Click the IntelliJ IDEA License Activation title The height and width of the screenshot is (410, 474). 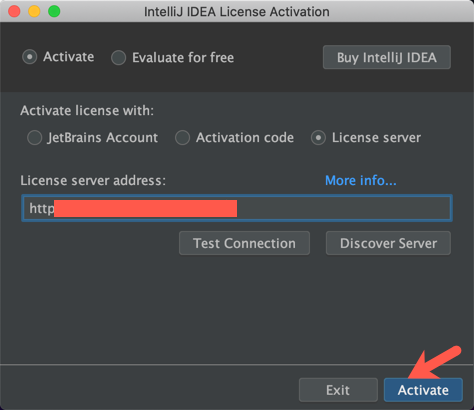237,12
